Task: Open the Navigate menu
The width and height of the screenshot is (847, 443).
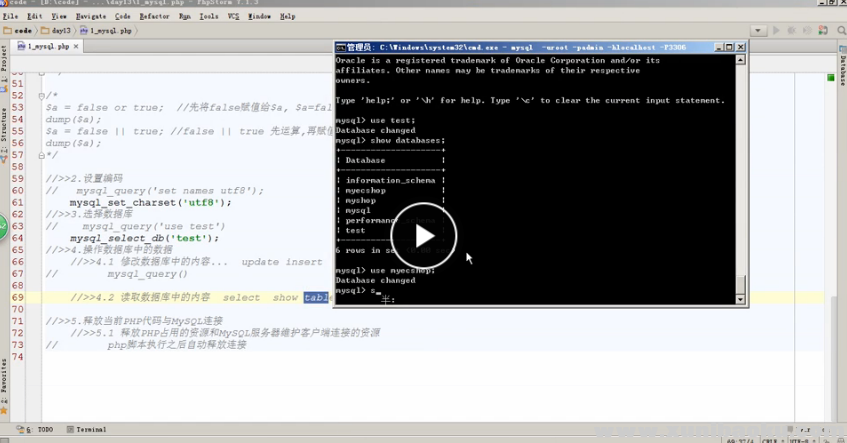Action: (91, 16)
